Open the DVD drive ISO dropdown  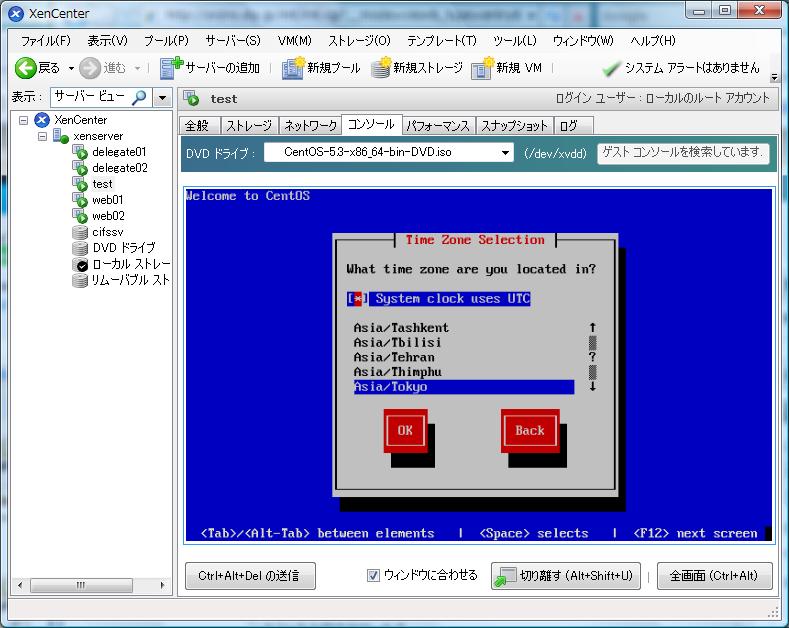[505, 152]
